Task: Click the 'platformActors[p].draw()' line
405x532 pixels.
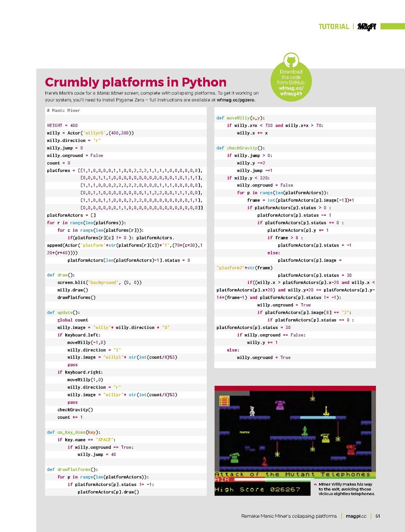Action: pos(108,492)
